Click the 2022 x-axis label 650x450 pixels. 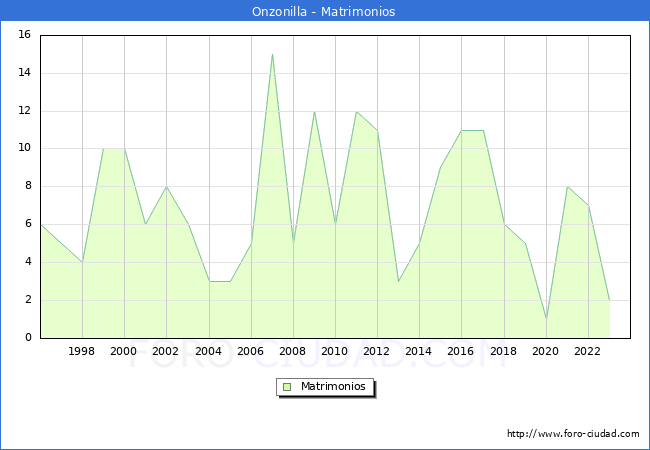click(x=587, y=351)
